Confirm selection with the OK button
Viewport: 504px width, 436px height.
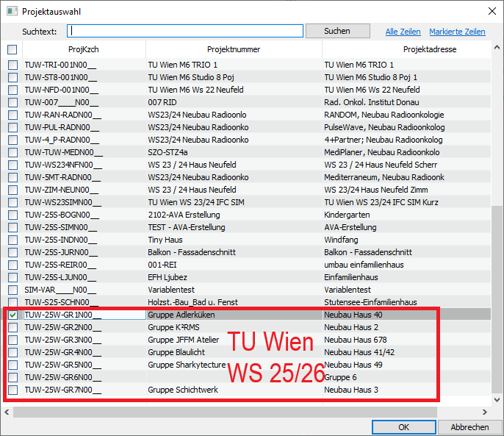click(x=403, y=427)
